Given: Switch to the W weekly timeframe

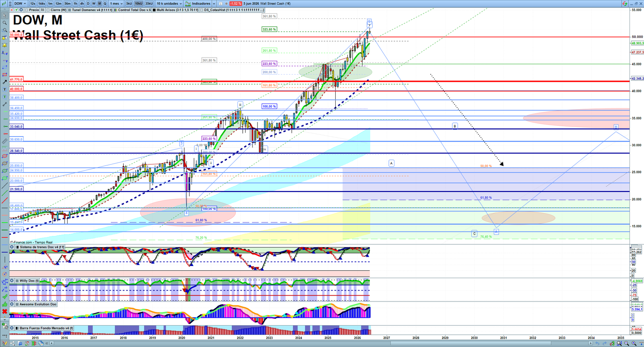Looking at the screenshot, I should [x=94, y=4].
